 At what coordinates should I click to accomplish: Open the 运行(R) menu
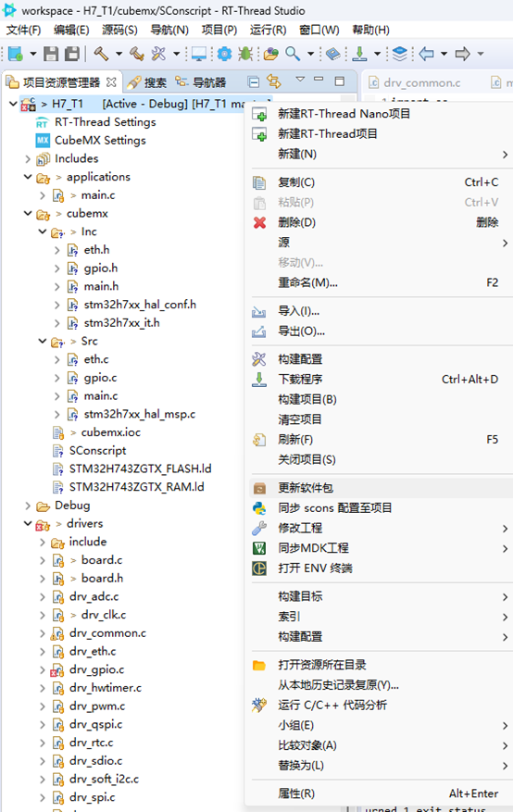[269, 30]
